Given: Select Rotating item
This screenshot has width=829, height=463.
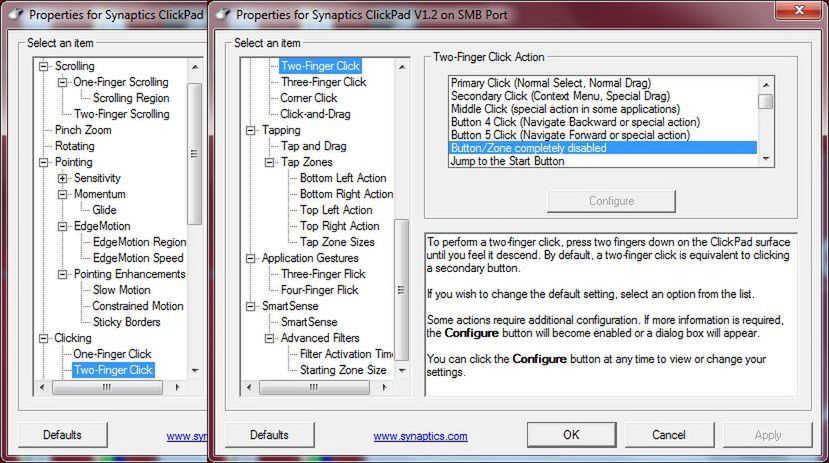Looking at the screenshot, I should click(x=75, y=146).
